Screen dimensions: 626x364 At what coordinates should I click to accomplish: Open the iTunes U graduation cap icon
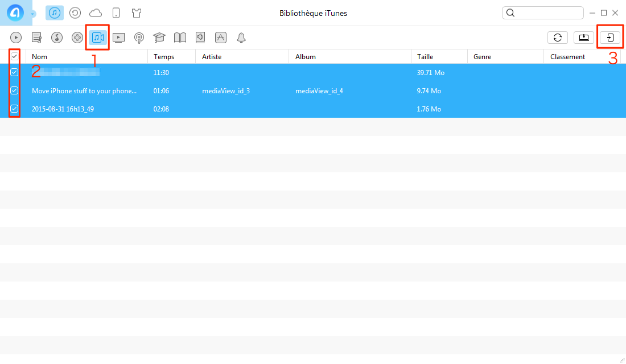click(x=159, y=38)
